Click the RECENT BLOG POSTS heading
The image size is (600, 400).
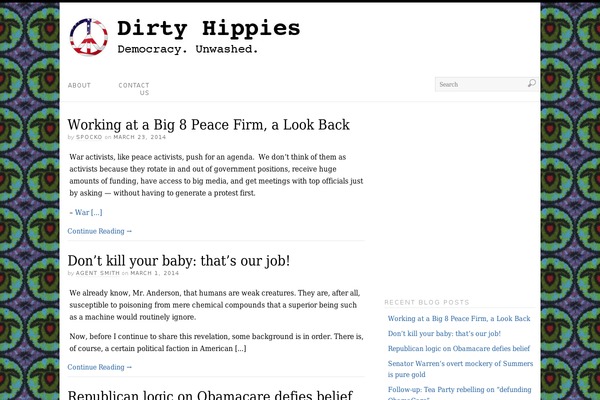point(427,302)
